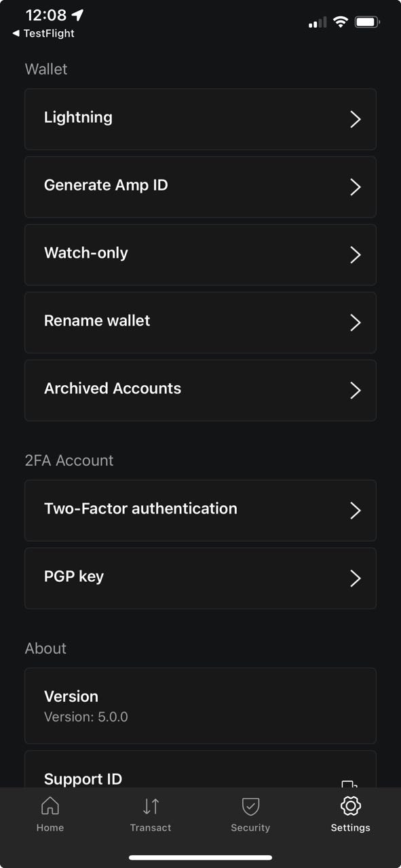Open Archived Accounts
Screen dimensions: 401x868
(200, 391)
